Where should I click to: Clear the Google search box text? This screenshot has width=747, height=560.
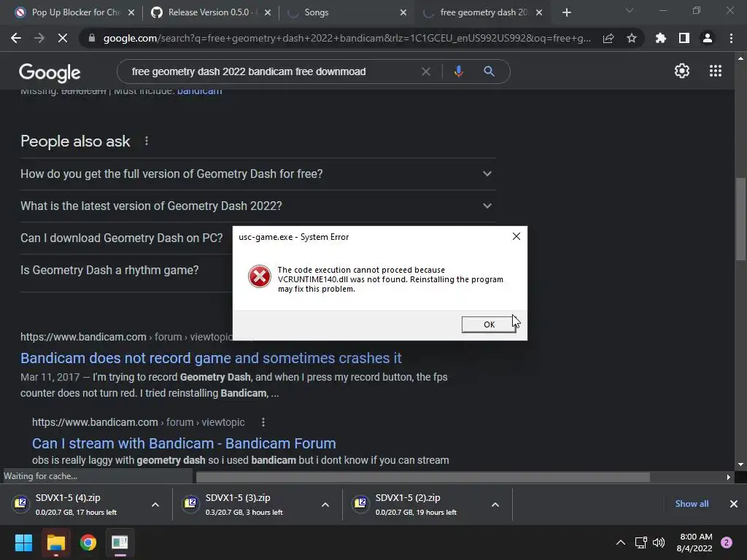click(x=426, y=71)
